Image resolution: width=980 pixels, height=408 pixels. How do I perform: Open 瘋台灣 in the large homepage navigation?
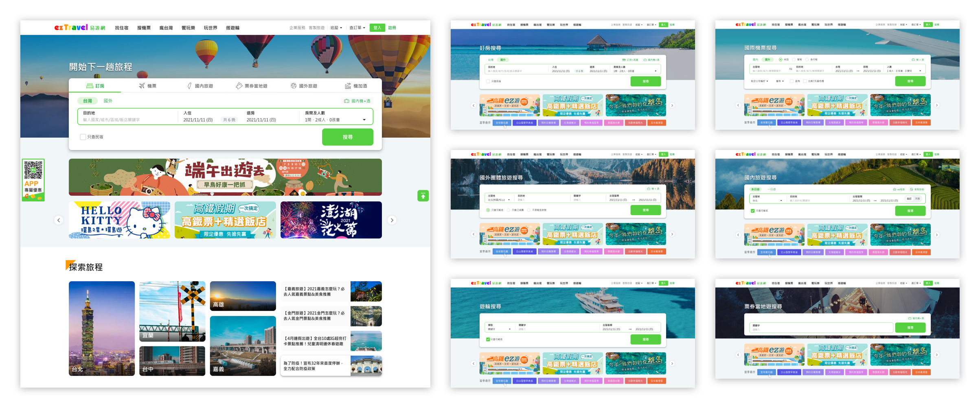point(166,28)
